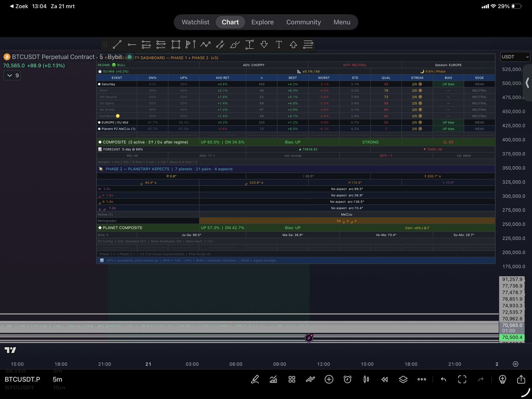The width and height of the screenshot is (532, 399).
Task: Tap the green 70,500.4 price label
Action: (x=512, y=338)
